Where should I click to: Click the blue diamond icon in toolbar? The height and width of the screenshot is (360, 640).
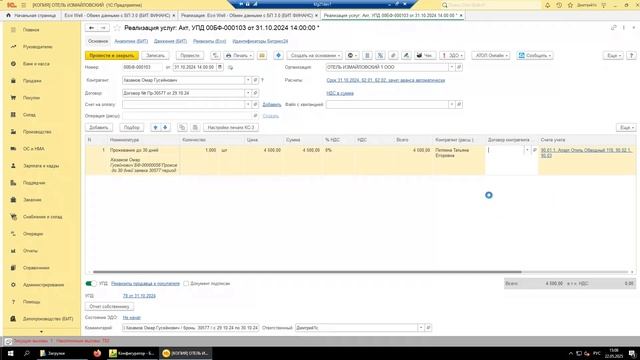point(278,56)
